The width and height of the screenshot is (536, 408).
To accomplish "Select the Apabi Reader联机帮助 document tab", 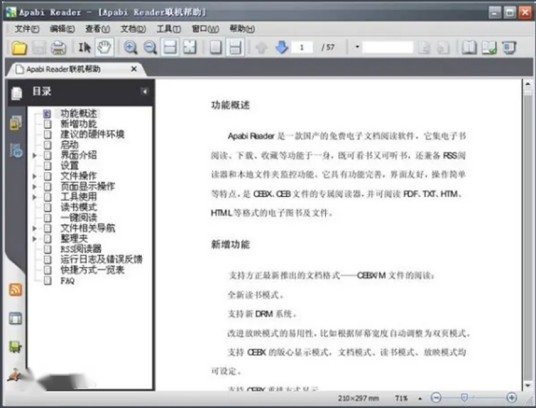I will [75, 69].
